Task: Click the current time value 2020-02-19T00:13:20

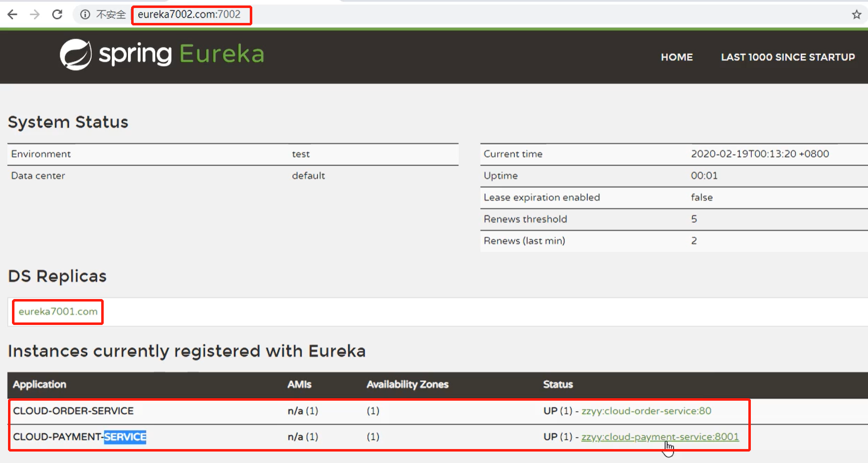Action: pos(760,154)
